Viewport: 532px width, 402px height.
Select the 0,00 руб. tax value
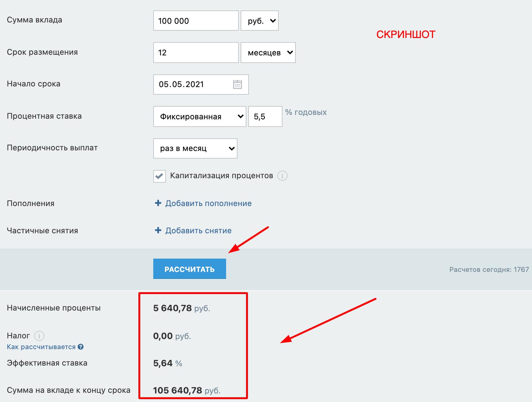tap(172, 336)
